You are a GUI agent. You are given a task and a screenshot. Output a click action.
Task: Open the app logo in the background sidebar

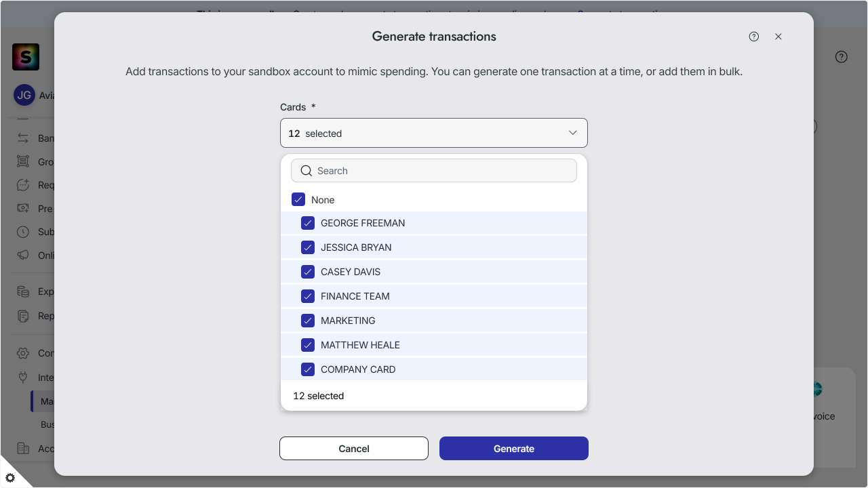coord(26,57)
